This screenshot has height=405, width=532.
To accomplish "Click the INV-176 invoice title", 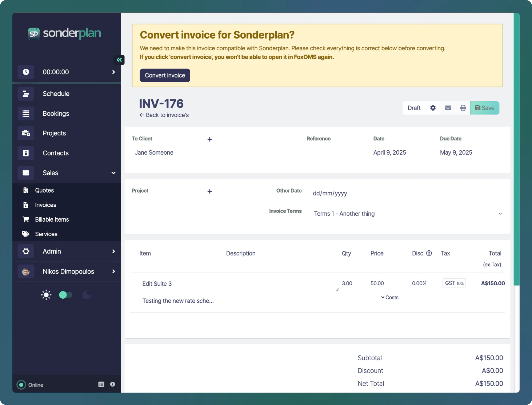I will 161,103.
